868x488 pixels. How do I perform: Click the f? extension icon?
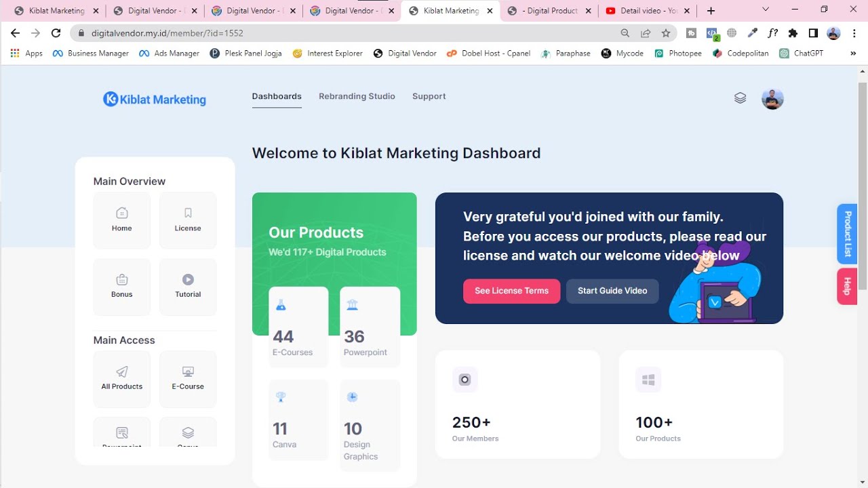point(772,33)
